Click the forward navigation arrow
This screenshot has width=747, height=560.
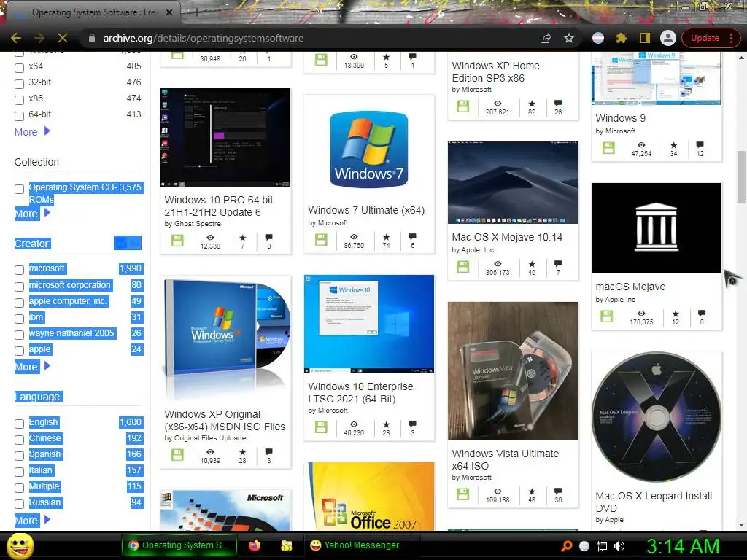(x=39, y=38)
